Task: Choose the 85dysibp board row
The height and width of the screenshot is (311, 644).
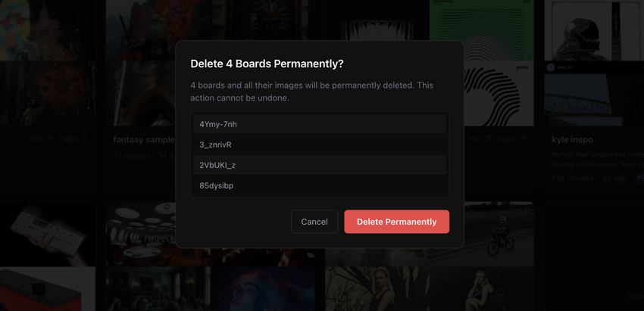Action: (x=320, y=185)
